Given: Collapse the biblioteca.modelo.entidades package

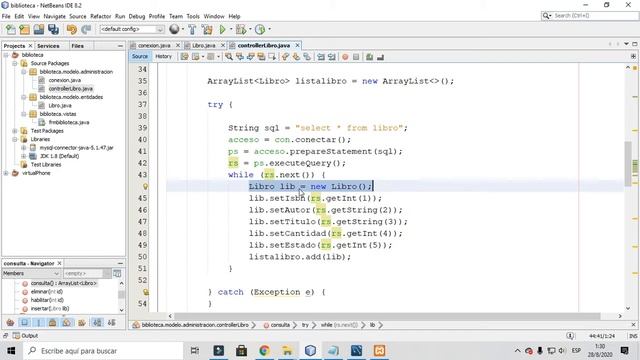Looking at the screenshot, I should point(24,97).
